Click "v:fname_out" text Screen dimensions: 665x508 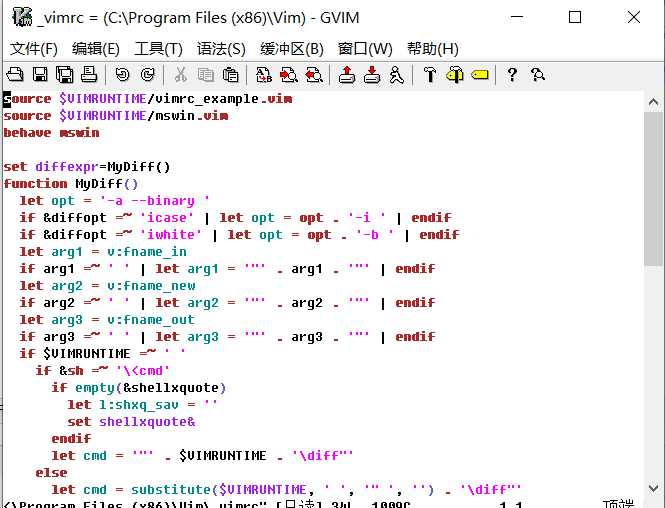point(151,319)
